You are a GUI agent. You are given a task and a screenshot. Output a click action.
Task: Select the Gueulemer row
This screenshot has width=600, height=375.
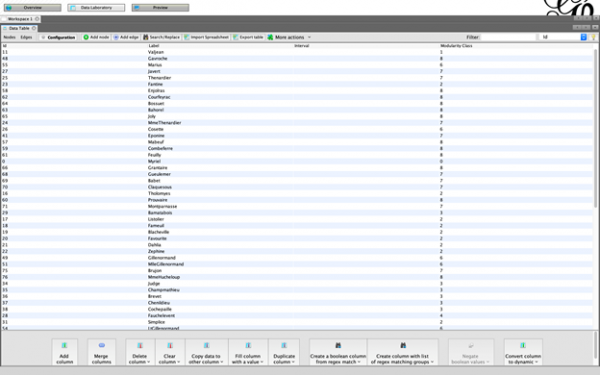pyautogui.click(x=297, y=174)
